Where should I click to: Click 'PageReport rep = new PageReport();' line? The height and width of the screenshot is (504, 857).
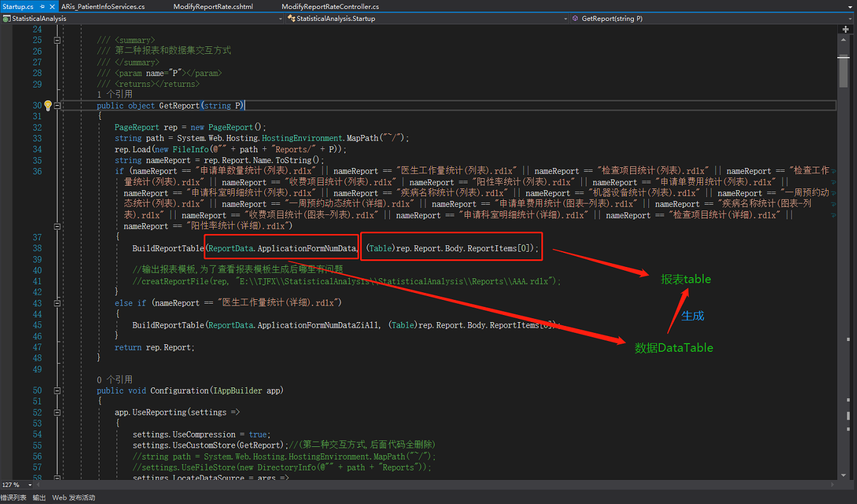[x=191, y=127]
